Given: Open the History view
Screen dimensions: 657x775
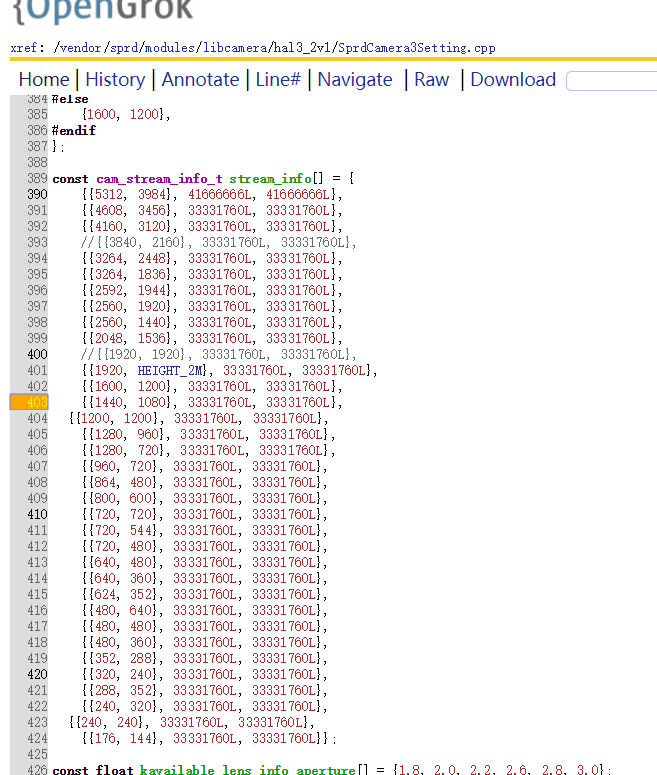Looking at the screenshot, I should click(x=115, y=80).
